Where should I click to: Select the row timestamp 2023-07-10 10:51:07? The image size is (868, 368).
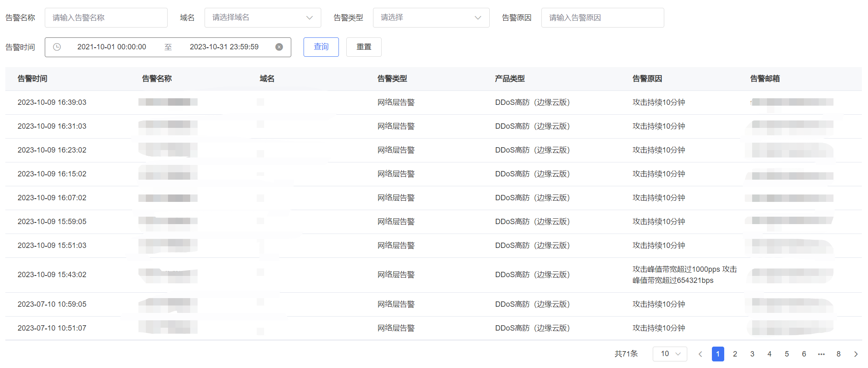pos(52,328)
